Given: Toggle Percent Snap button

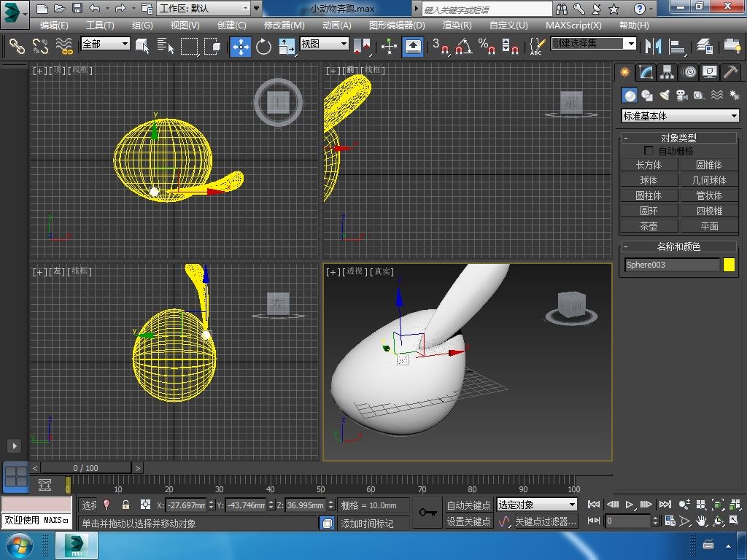Looking at the screenshot, I should coord(487,46).
